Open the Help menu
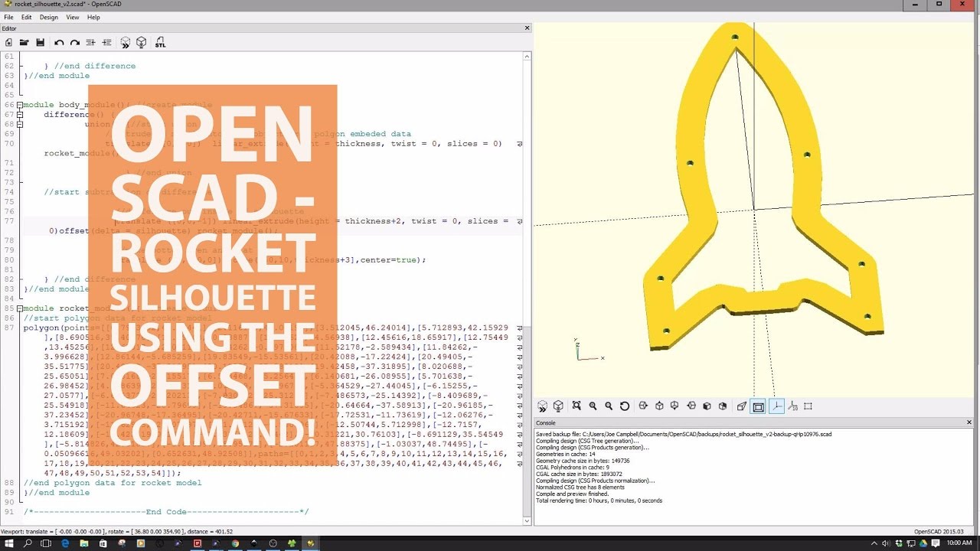Image resolution: width=980 pixels, height=551 pixels. (93, 17)
